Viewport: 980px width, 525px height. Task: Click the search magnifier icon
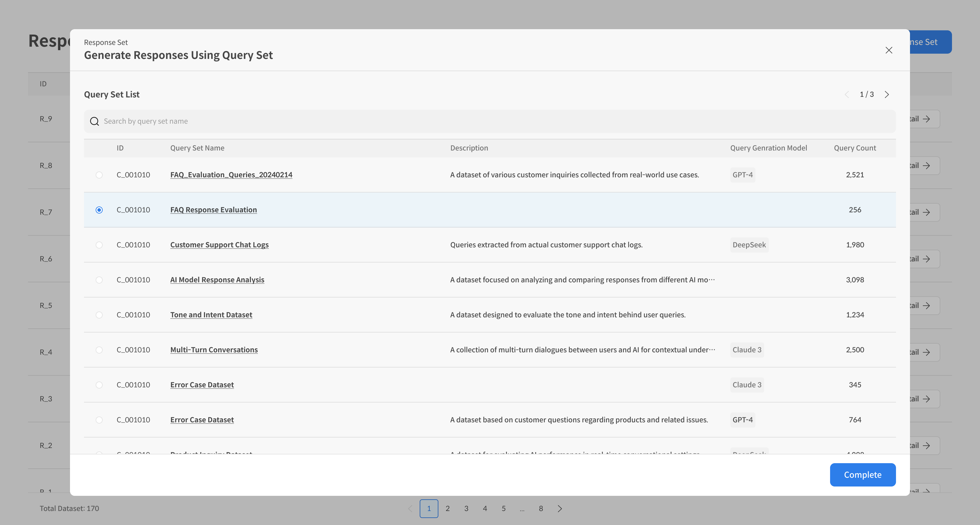point(94,121)
